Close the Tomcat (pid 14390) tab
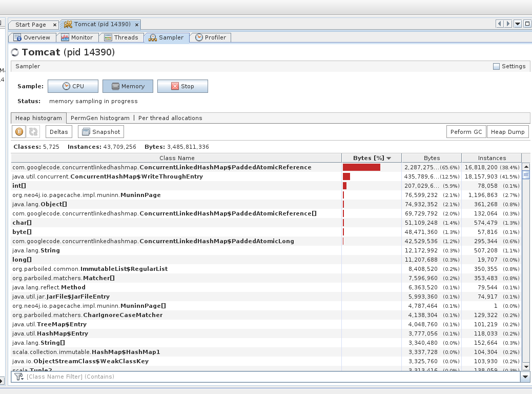532x394 pixels. [x=137, y=25]
